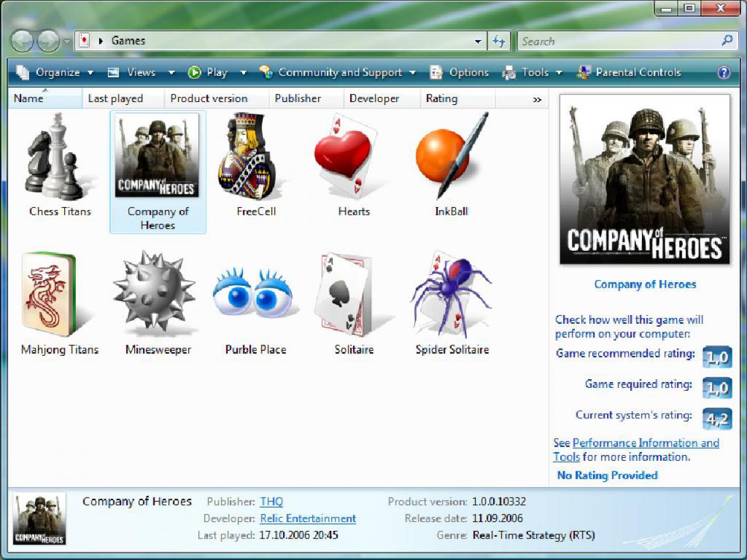Sort by the Name column header
The width and height of the screenshot is (747, 560).
[45, 99]
